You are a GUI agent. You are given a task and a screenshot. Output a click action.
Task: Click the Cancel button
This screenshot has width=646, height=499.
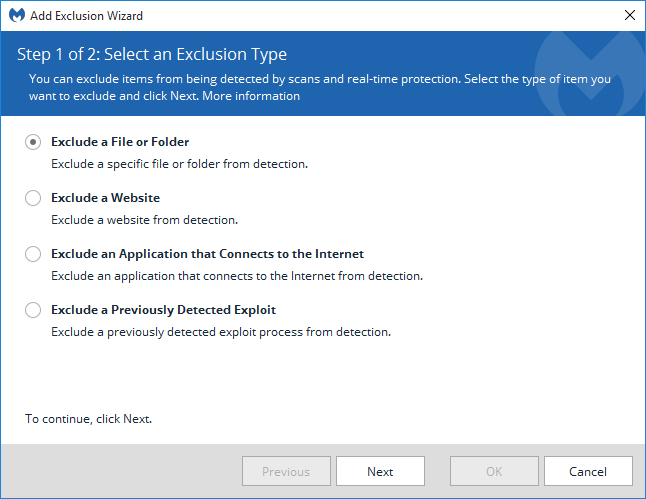(588, 471)
